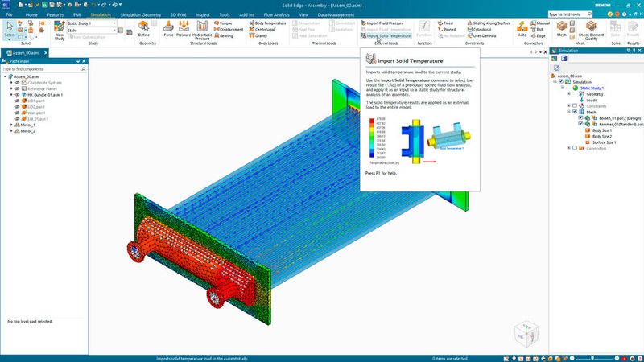
Task: Select Static Study 1 in tree
Action: point(592,88)
